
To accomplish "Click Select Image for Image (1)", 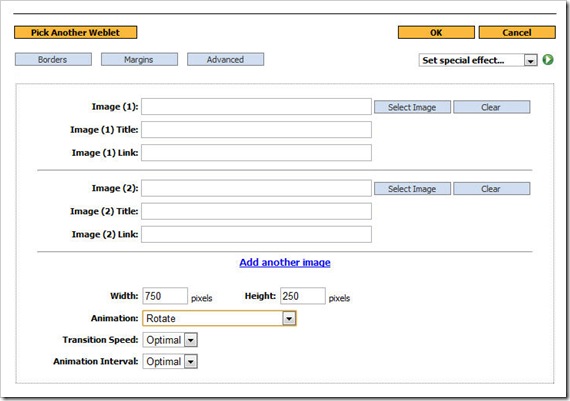I will coord(412,107).
